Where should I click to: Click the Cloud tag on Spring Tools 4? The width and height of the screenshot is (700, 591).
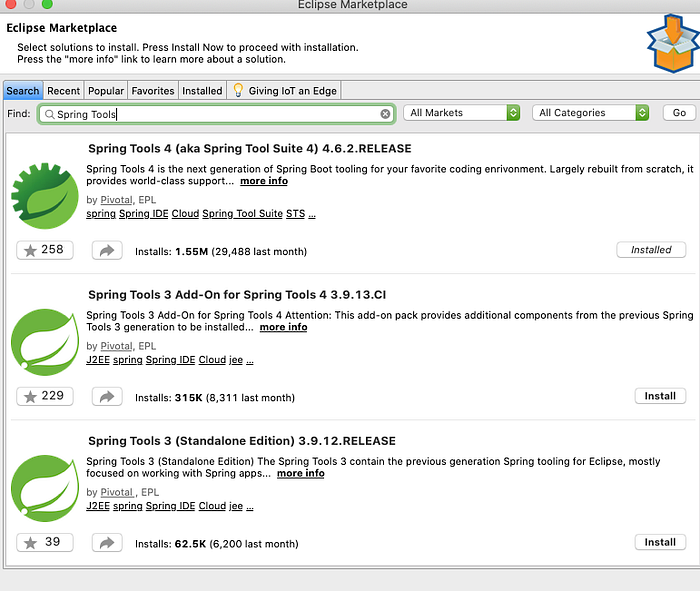(185, 213)
